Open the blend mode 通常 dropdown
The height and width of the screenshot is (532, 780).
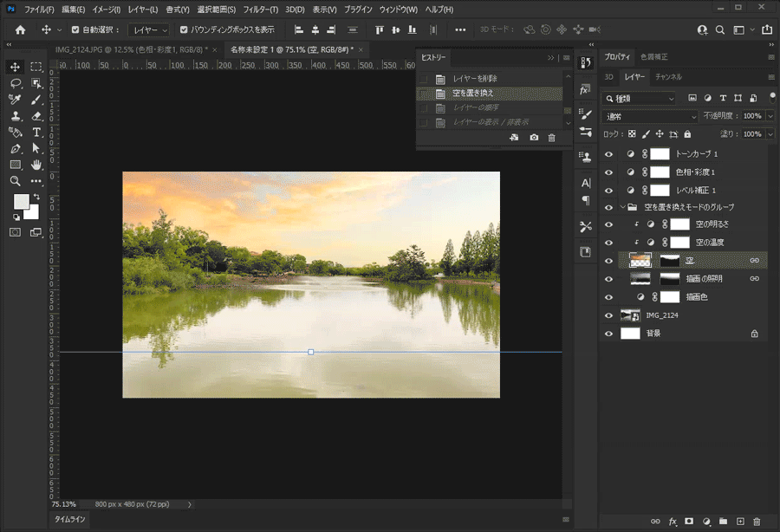point(650,116)
